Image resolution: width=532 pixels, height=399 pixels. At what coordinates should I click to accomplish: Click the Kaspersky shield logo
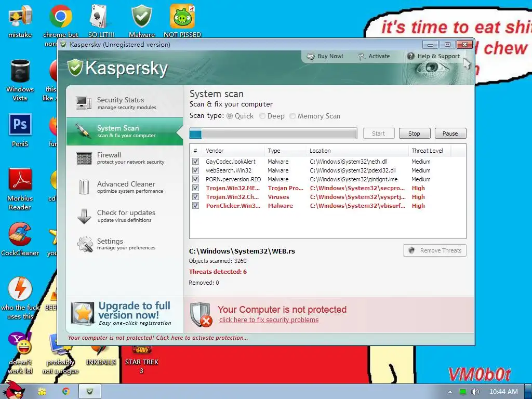click(x=75, y=68)
